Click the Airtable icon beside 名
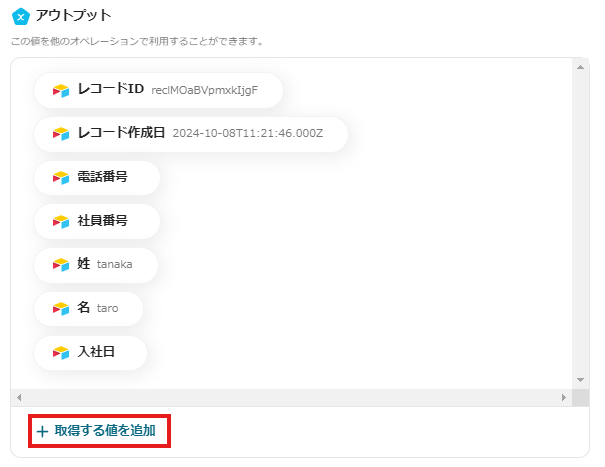The height and width of the screenshot is (467, 605). coord(61,308)
